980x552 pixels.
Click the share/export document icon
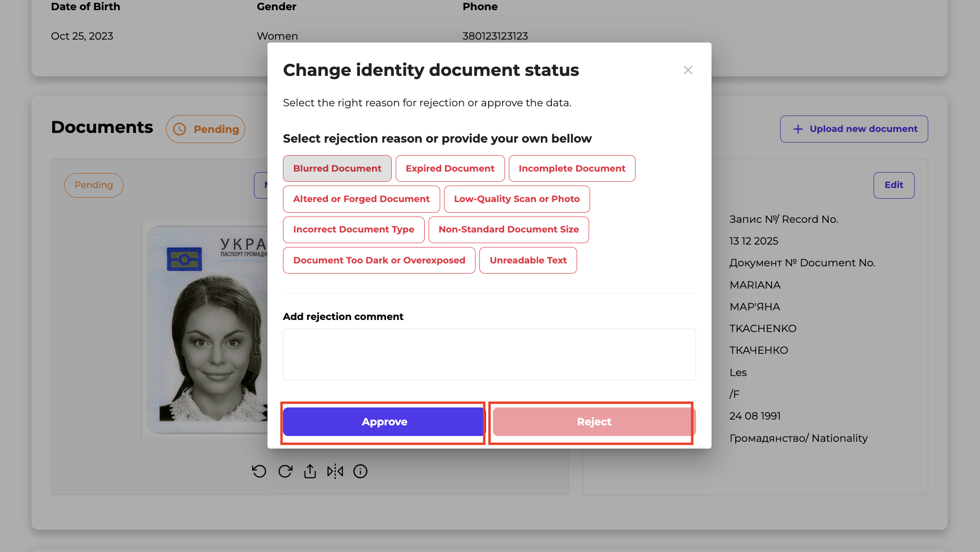pyautogui.click(x=310, y=471)
